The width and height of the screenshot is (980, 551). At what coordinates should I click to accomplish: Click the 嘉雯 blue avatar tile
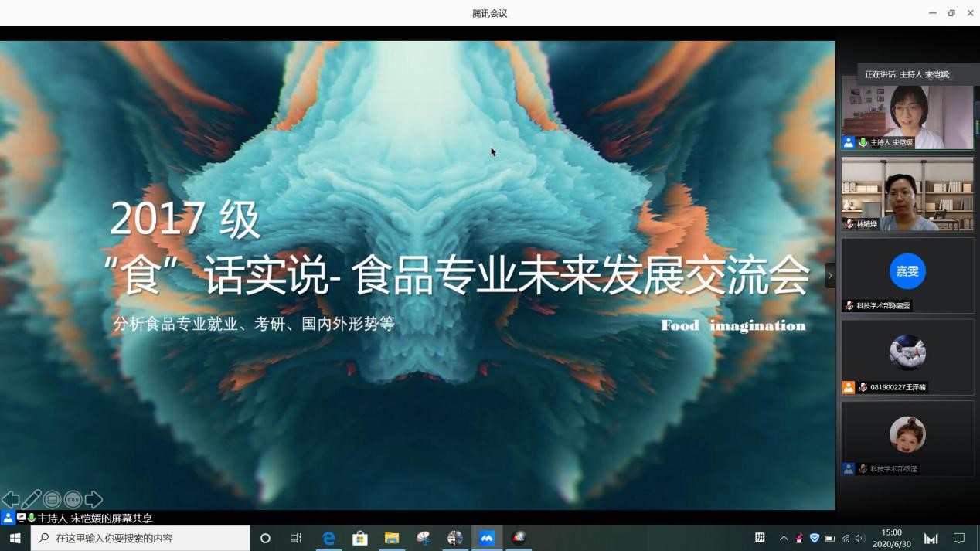coord(907,271)
